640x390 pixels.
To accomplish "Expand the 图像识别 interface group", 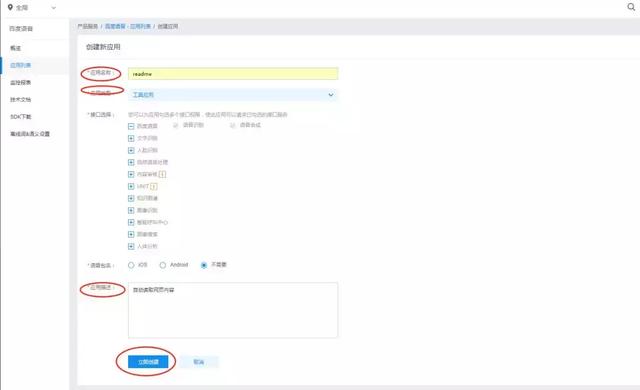I will (131, 211).
